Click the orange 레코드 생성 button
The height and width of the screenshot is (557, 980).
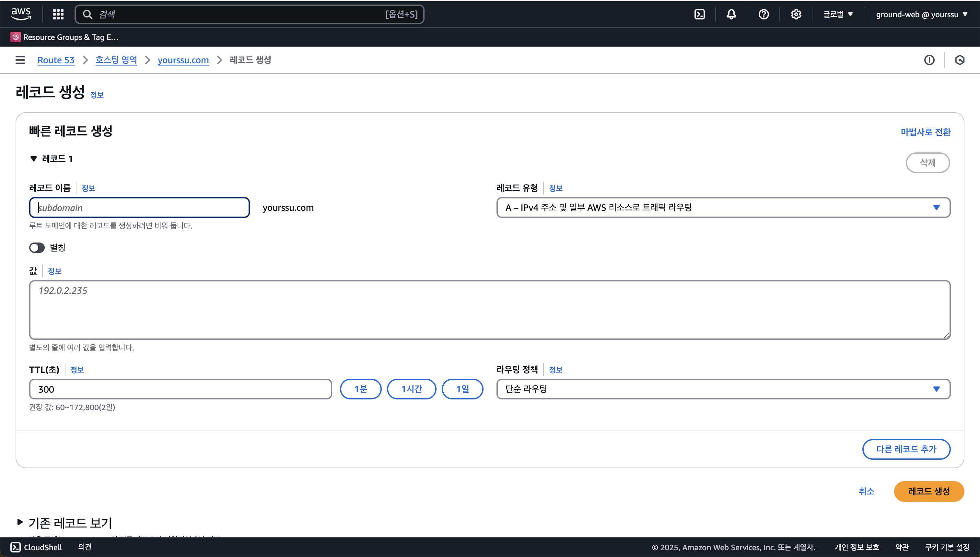click(x=928, y=491)
